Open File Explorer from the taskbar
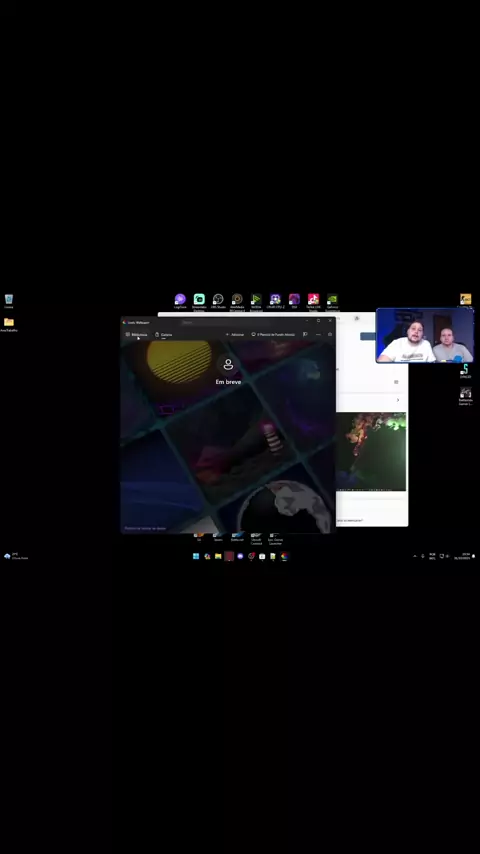This screenshot has width=480, height=854. (x=218, y=556)
